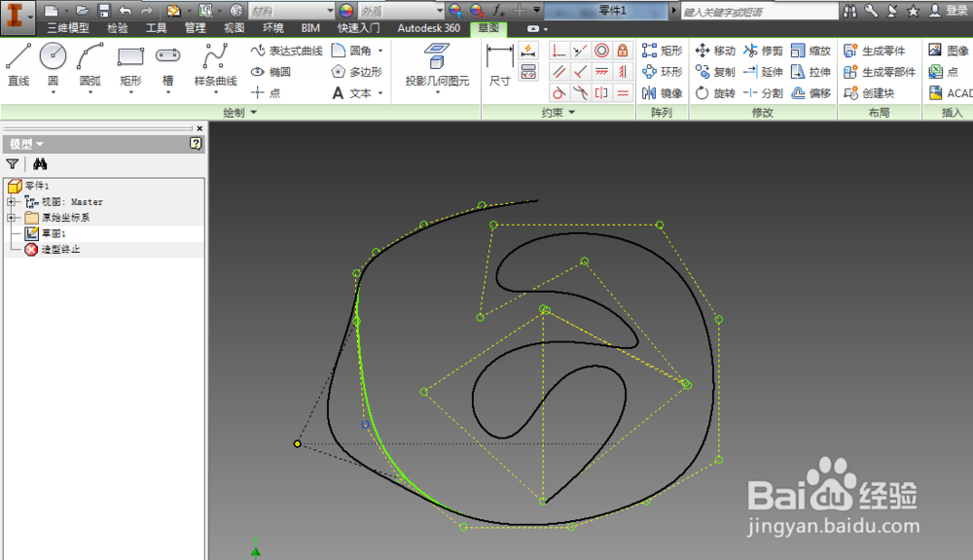The width and height of the screenshot is (973, 560).
Task: Save the document with floppy icon
Action: (x=104, y=11)
